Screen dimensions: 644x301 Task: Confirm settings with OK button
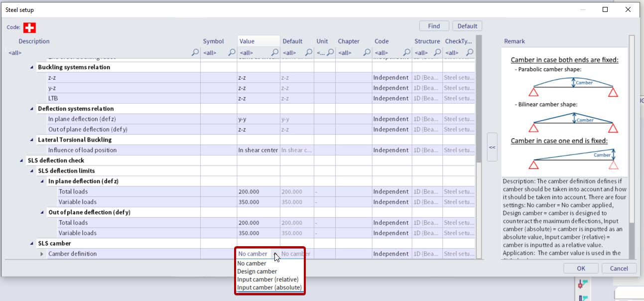tap(581, 268)
